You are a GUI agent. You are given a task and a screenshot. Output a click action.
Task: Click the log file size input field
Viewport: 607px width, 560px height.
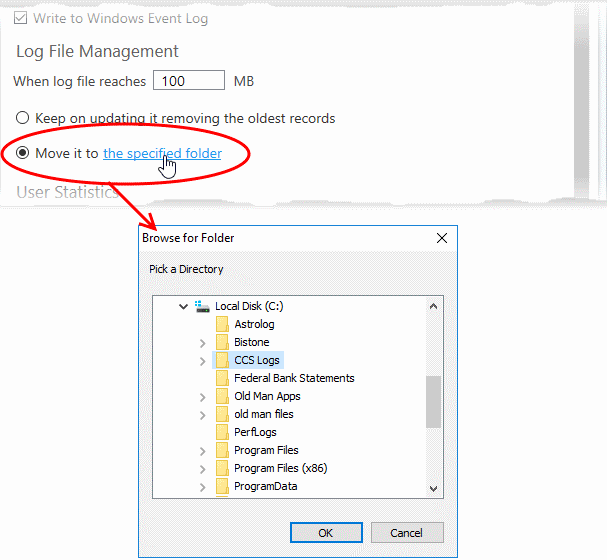[189, 80]
